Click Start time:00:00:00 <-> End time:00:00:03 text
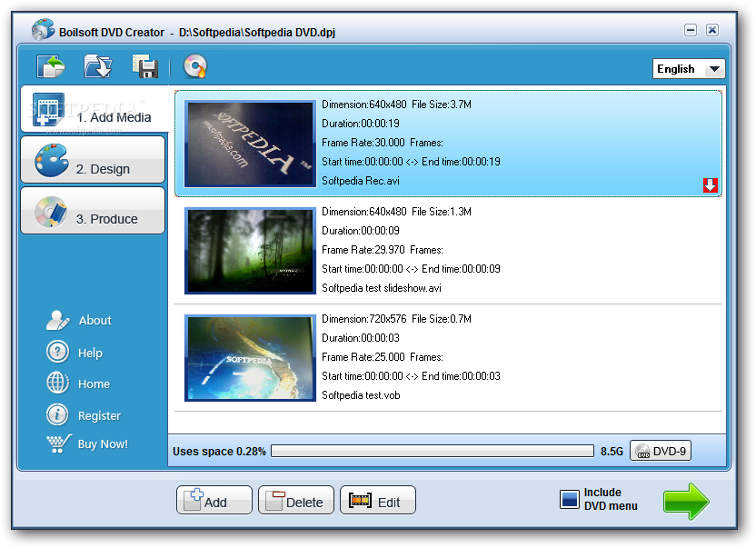756x548 pixels. 411,376
